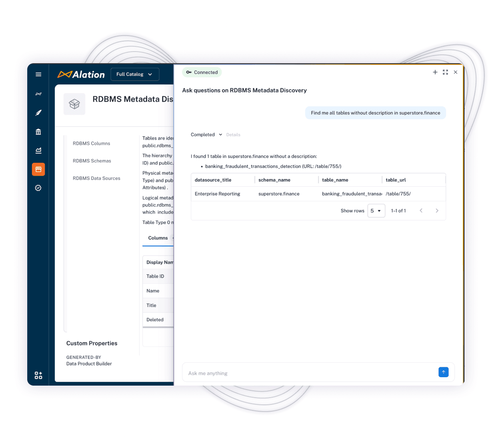Click the RDBMS Metadata Discovery package icon
This screenshot has height=448, width=492.
74,104
